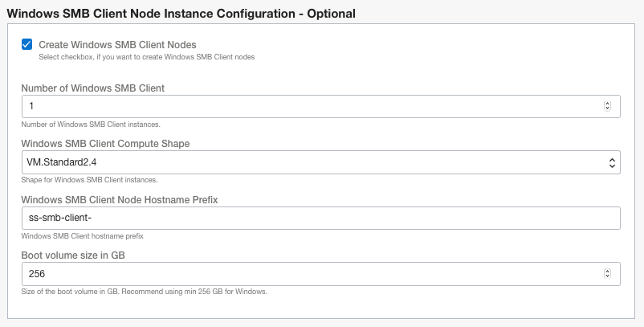This screenshot has height=327, width=644.
Task: Focus the Number of Windows SMB Client field
Action: coord(305,106)
